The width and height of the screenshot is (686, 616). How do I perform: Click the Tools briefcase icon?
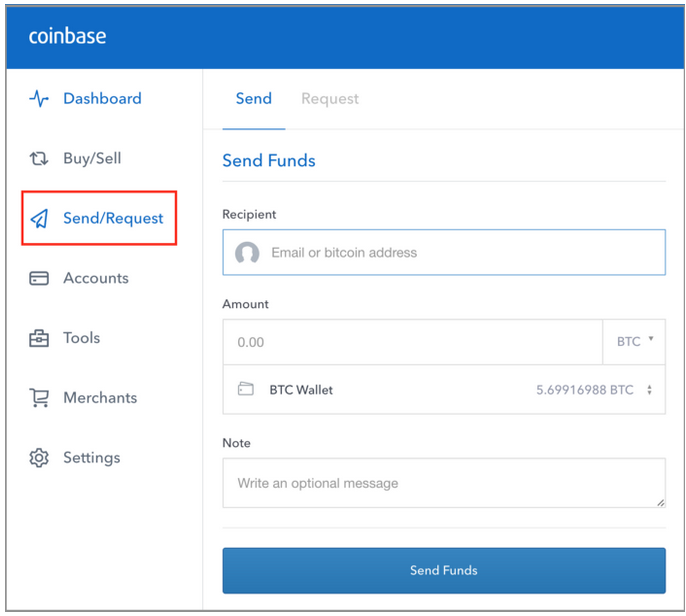(x=39, y=338)
